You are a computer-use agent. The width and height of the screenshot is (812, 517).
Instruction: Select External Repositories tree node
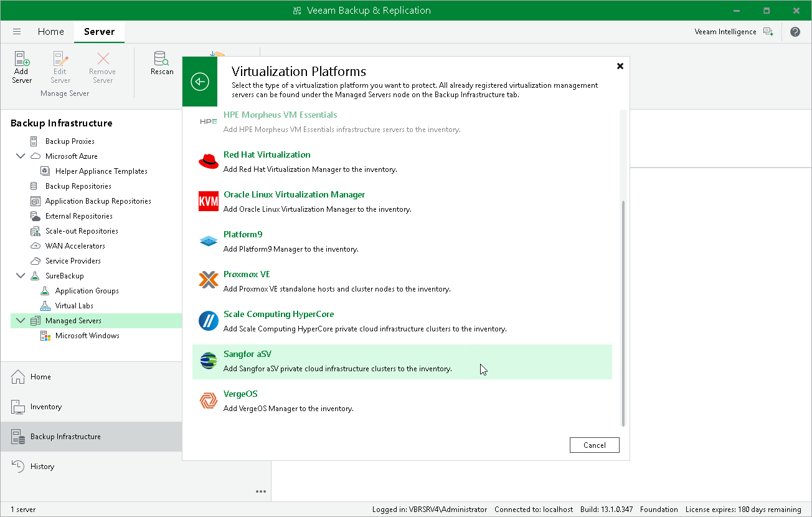[78, 216]
